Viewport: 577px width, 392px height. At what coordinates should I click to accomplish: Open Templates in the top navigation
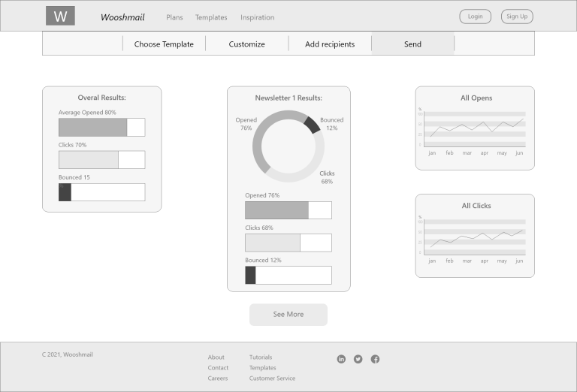tap(211, 17)
